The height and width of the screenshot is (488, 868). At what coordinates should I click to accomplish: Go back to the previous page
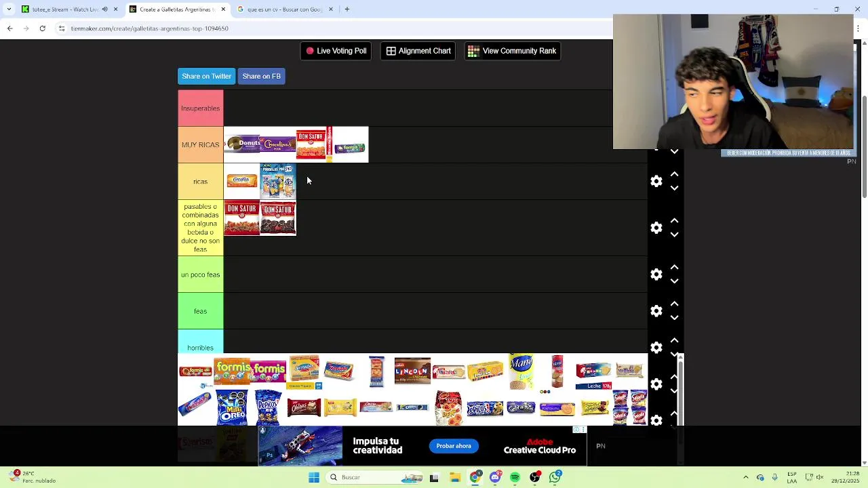(9, 28)
